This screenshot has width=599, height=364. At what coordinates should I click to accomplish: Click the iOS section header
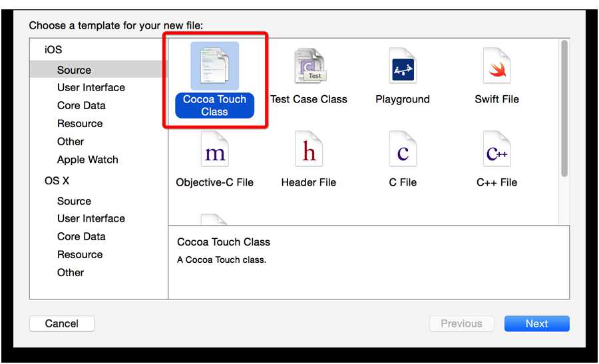(53, 50)
